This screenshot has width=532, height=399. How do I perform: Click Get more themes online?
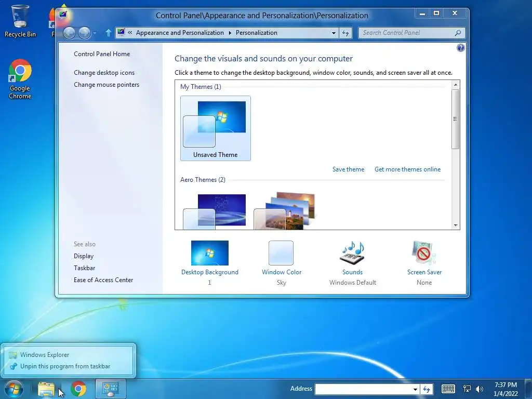tap(407, 169)
